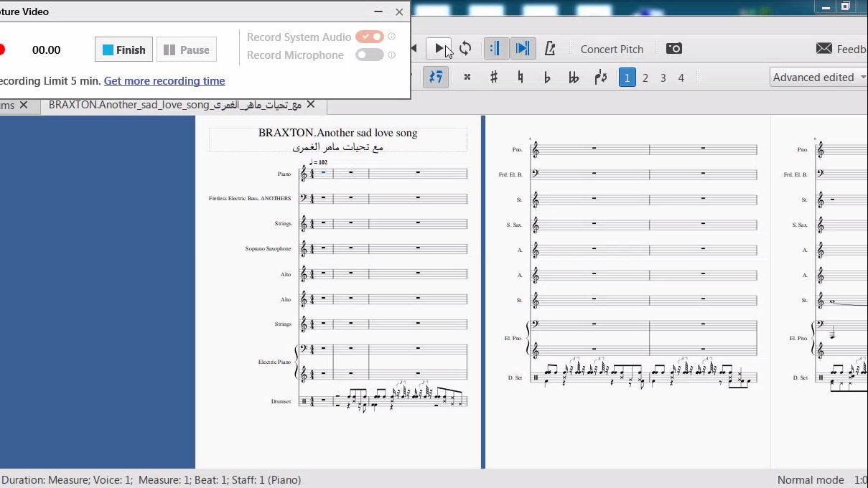The image size is (868, 488).
Task: Select voice 2
Action: coord(645,78)
